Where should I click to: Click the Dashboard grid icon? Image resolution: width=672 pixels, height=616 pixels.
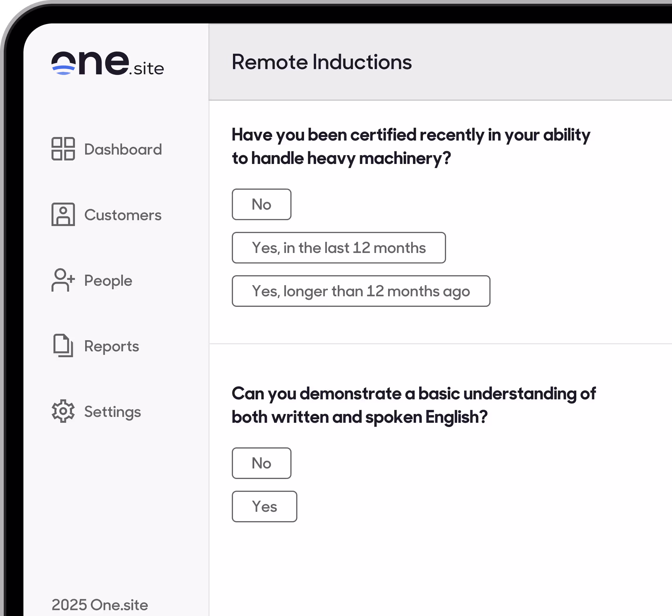[63, 149]
